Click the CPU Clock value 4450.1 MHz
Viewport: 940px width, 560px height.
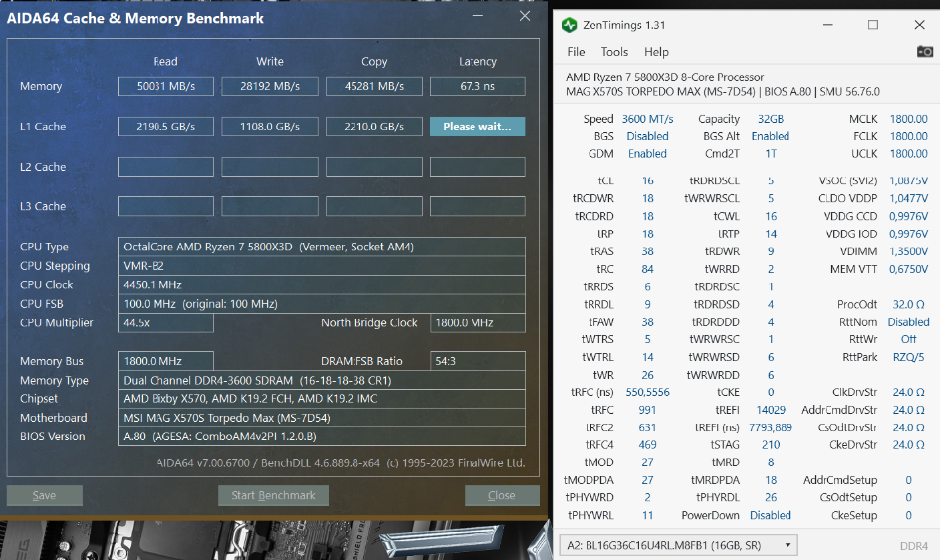pos(322,284)
